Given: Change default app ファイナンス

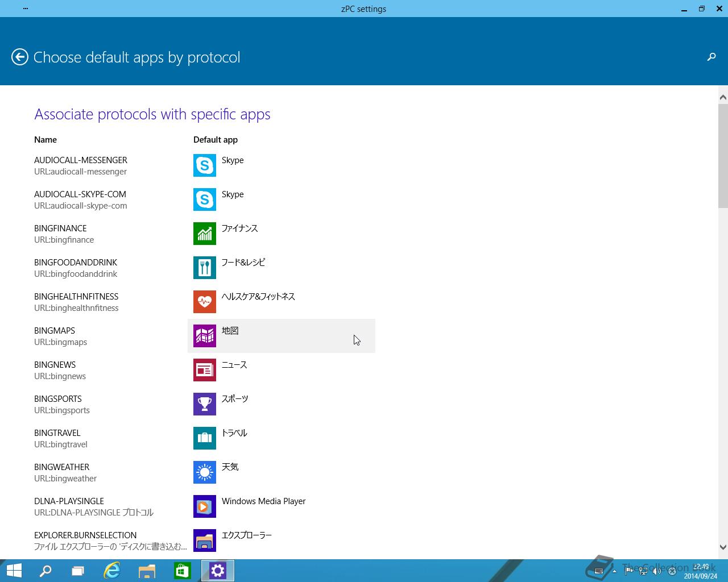Looking at the screenshot, I should coord(239,228).
